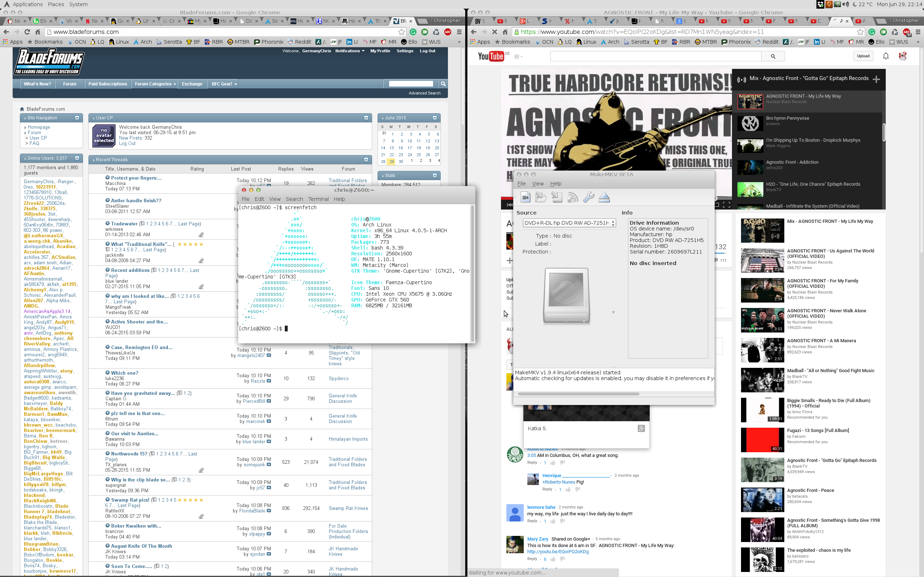Open the Terminal menu in terminal window
Screen dimensions: 924x577
click(318, 199)
